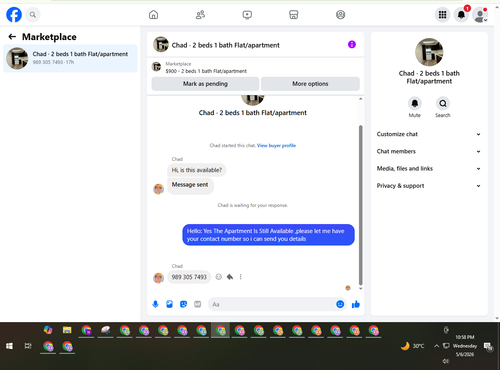Expand Media, files and links section
Screen dimensions: 500x370
(x=429, y=169)
